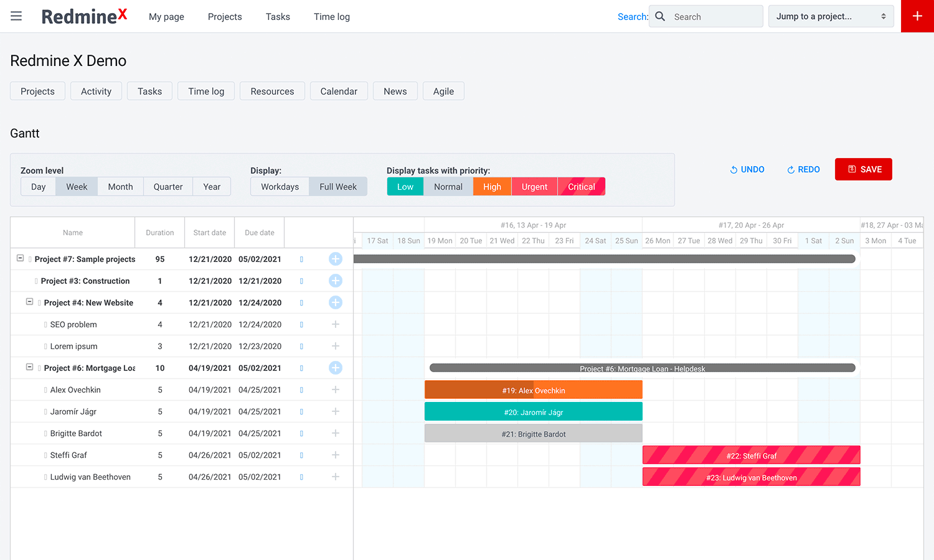Click the small blue icon in Lorem ipsum row
Screen dimensions: 934x560
tap(301, 347)
